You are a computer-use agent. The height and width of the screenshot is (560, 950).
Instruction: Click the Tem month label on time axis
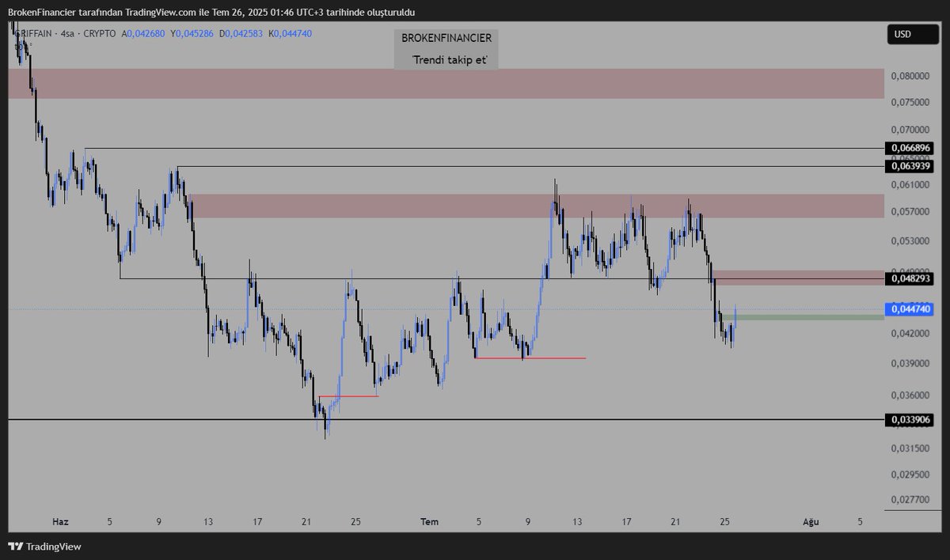click(x=429, y=522)
